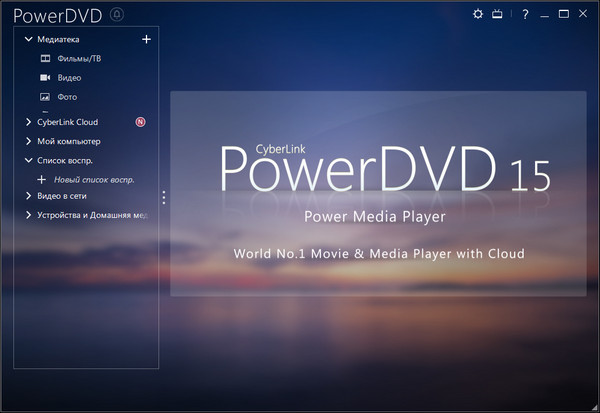Click the plus icon next to Медиатека

(x=146, y=39)
